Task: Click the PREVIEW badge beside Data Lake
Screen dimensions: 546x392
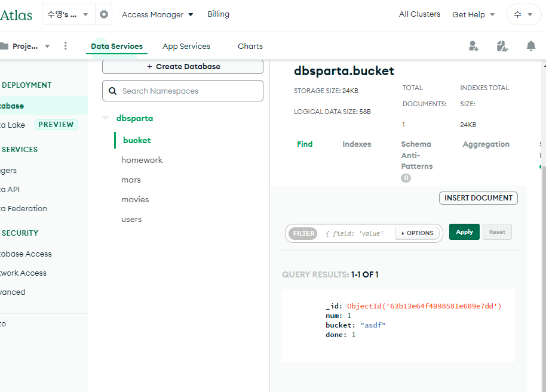Action: click(x=56, y=125)
